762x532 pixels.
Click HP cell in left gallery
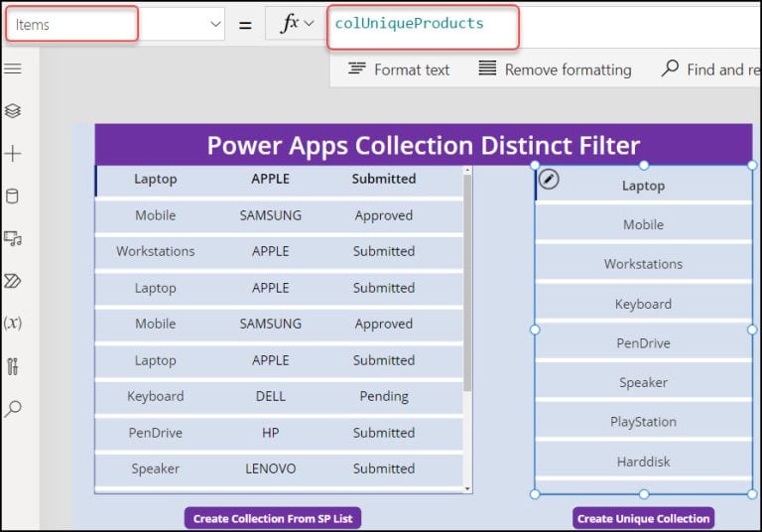click(x=271, y=433)
